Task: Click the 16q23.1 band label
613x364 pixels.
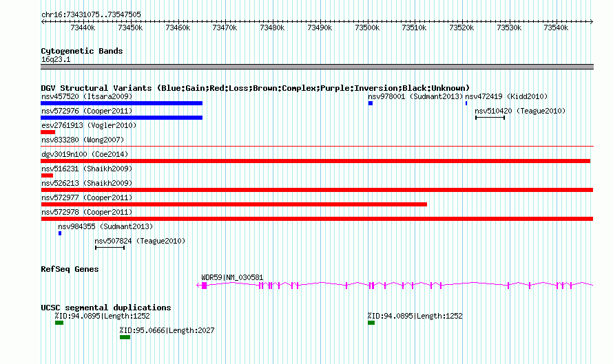Action: point(56,59)
